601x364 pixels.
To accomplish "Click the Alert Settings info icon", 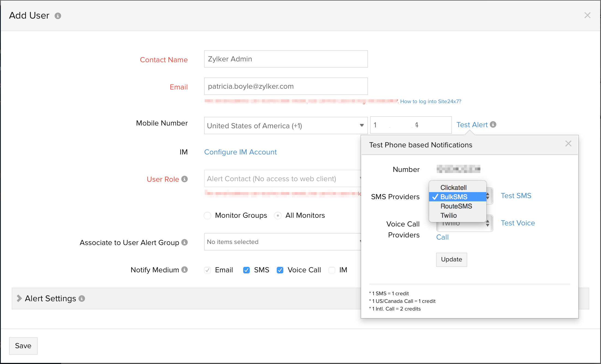I will pyautogui.click(x=82, y=299).
